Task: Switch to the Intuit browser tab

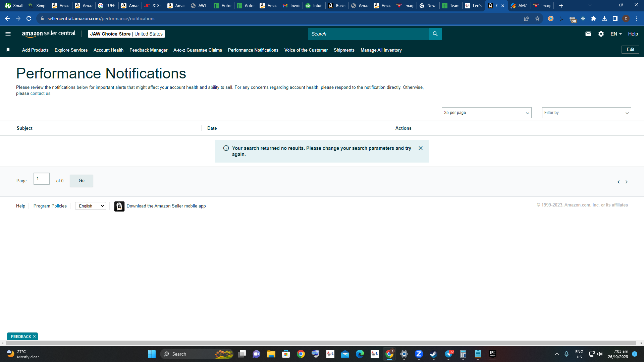Action: [314, 6]
